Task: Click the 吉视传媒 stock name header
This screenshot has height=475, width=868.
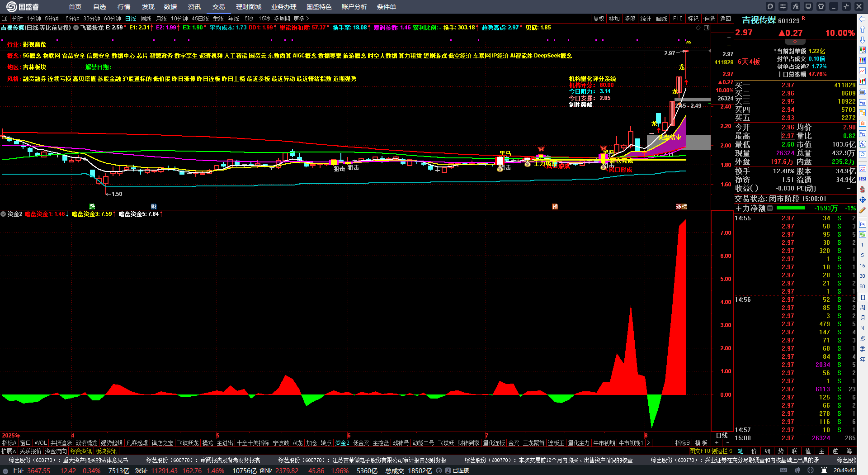Action: (x=759, y=20)
